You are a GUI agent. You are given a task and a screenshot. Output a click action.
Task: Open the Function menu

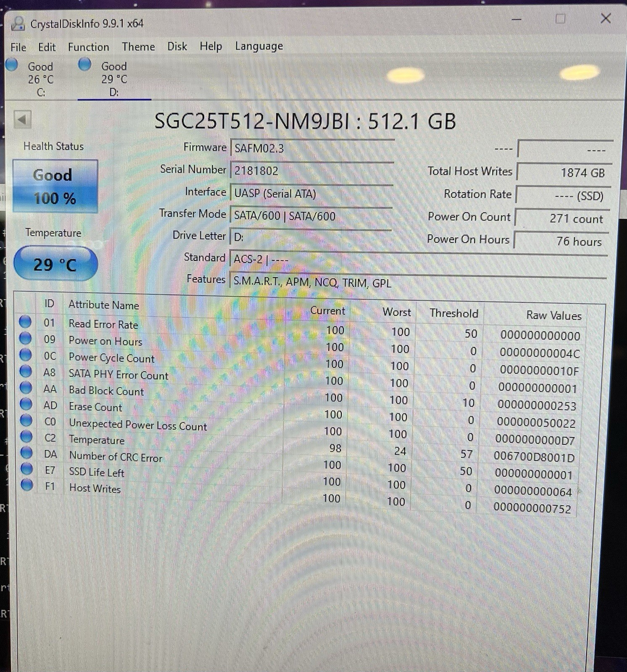pos(88,47)
